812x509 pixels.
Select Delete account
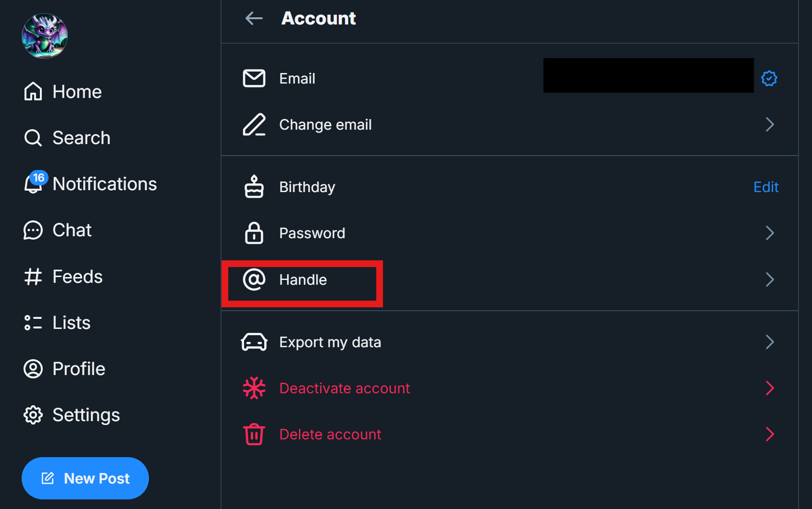tap(330, 434)
